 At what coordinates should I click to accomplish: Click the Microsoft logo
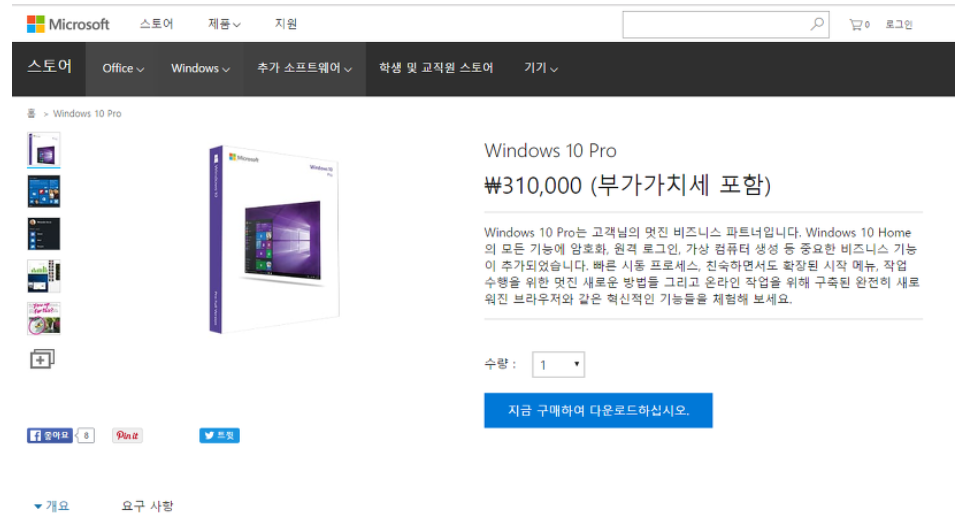tap(68, 24)
